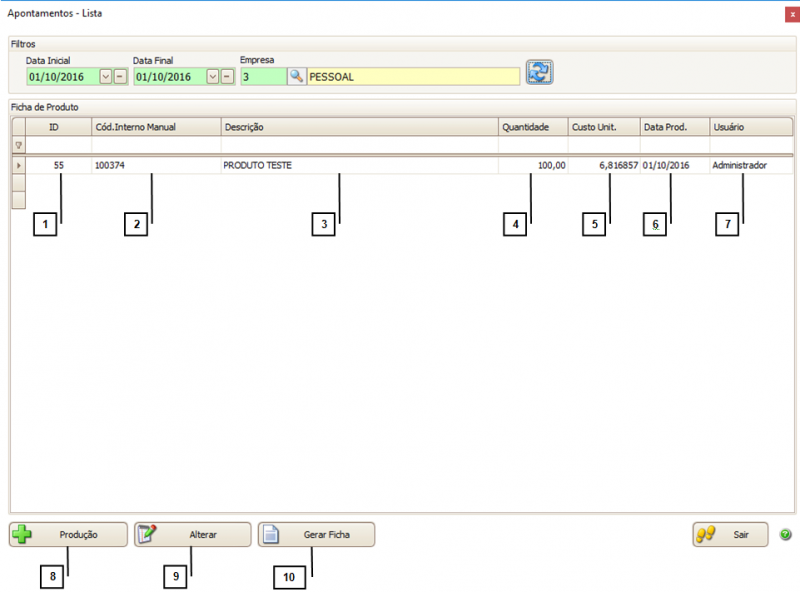Image resolution: width=800 pixels, height=592 pixels.
Task: Click the magnifier search icon for Empresa
Action: [x=296, y=76]
